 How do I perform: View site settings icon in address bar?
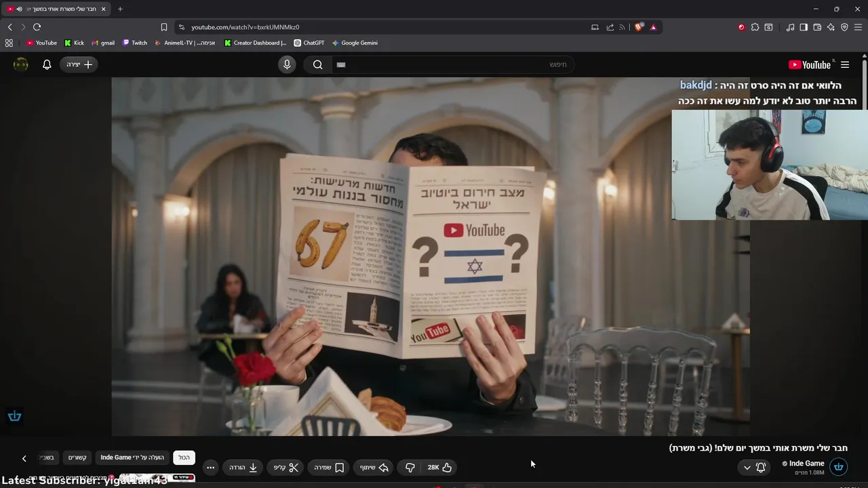point(180,27)
